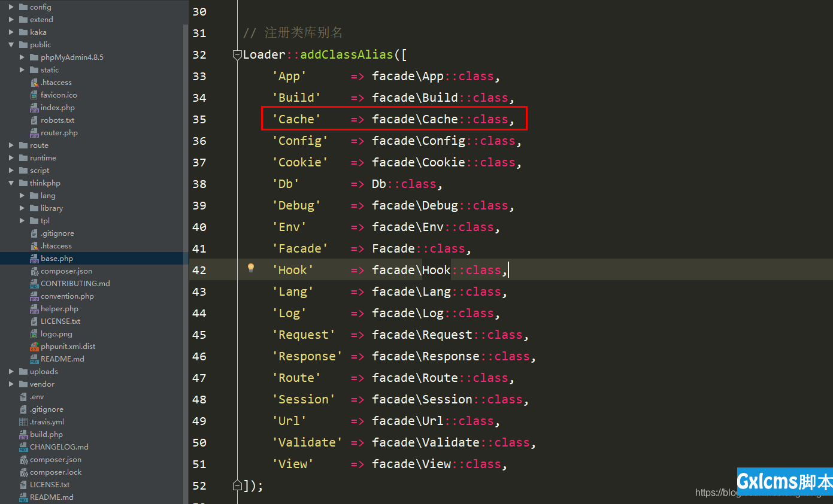
Task: Click the robots.txt file icon
Action: click(x=34, y=120)
